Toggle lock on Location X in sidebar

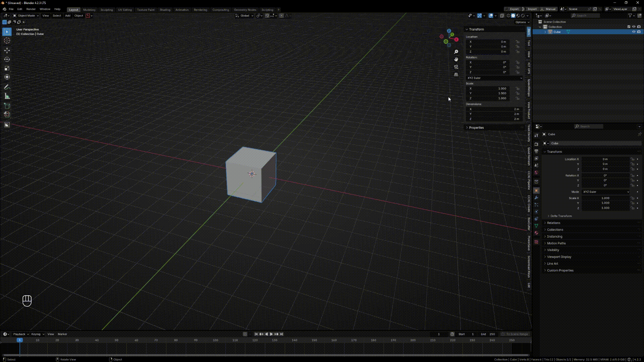click(x=518, y=42)
